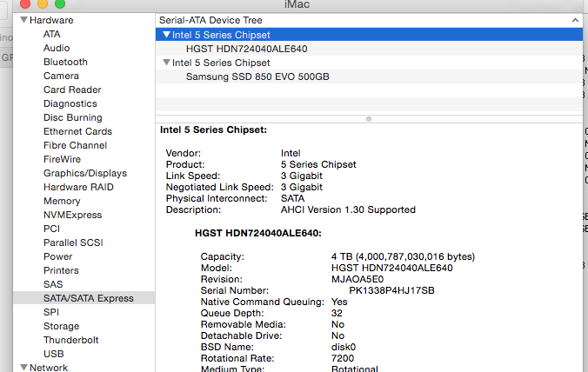
Task: Click the AHCI Version 1.30 Supported text
Action: [x=348, y=209]
